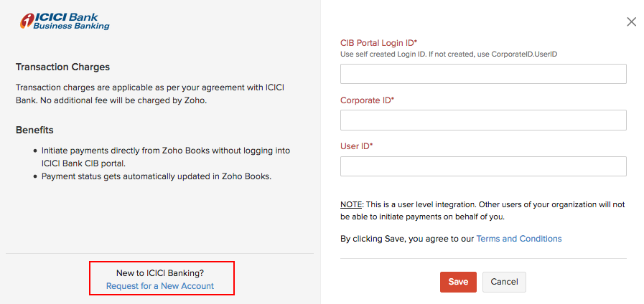Click the Benefits heading
644x304 pixels.
(x=34, y=130)
